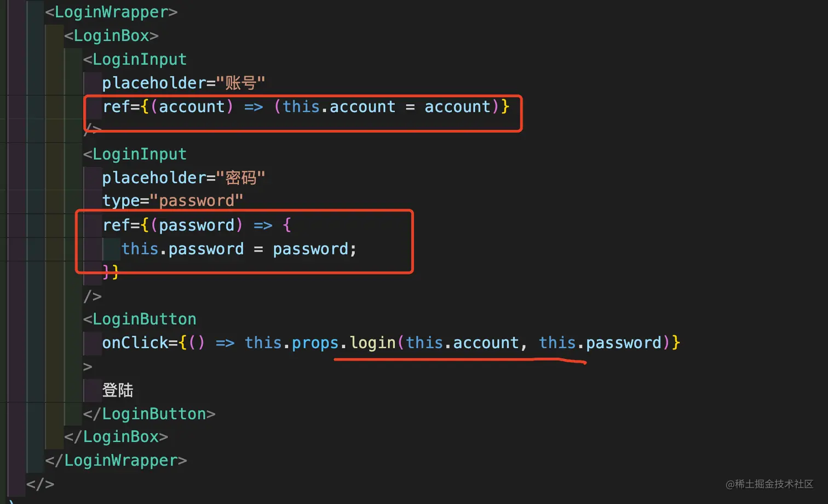
Task: Select the 账号 placeholder string
Action: (240, 83)
